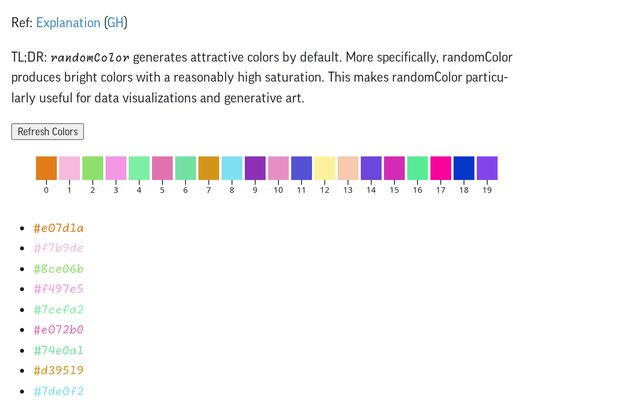The width and height of the screenshot is (640, 400).
Task: Click the #e072b0 hex code
Action: click(58, 330)
